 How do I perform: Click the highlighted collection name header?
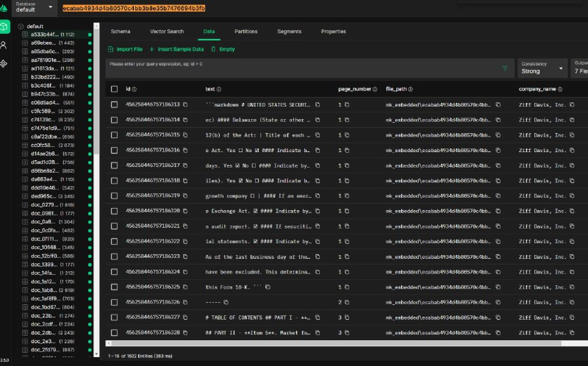[134, 8]
